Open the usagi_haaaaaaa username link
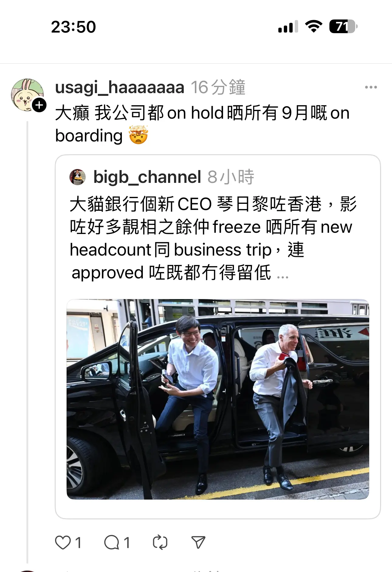Screen dimensions: 392x572 tap(120, 88)
